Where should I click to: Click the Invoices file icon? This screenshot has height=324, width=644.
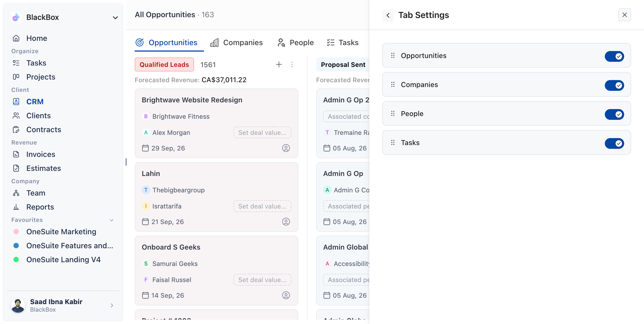(16, 154)
